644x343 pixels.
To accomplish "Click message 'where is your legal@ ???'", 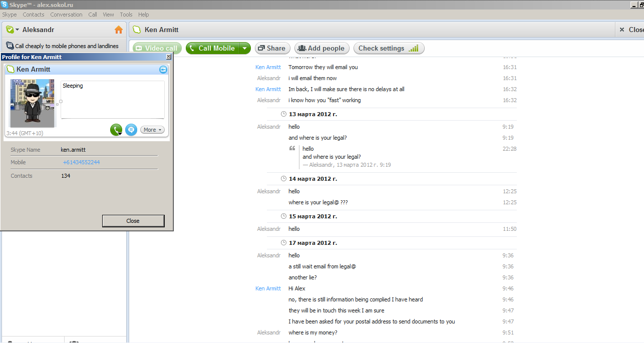I will pyautogui.click(x=318, y=202).
